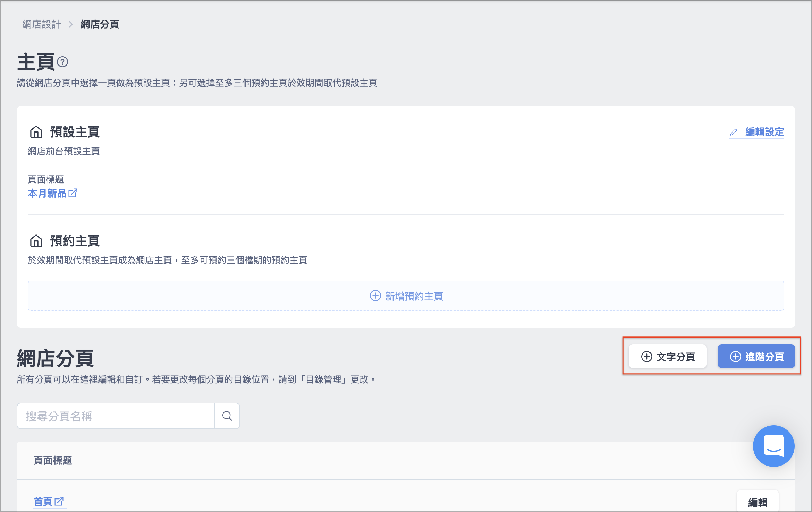Click the external link icon next to 首頁
Image resolution: width=812 pixels, height=512 pixels.
(x=59, y=501)
